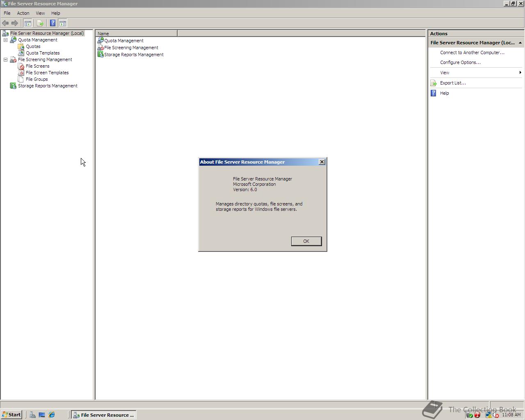This screenshot has height=420, width=525.
Task: Select Storage Reports Management icon in tree
Action: coord(13,86)
